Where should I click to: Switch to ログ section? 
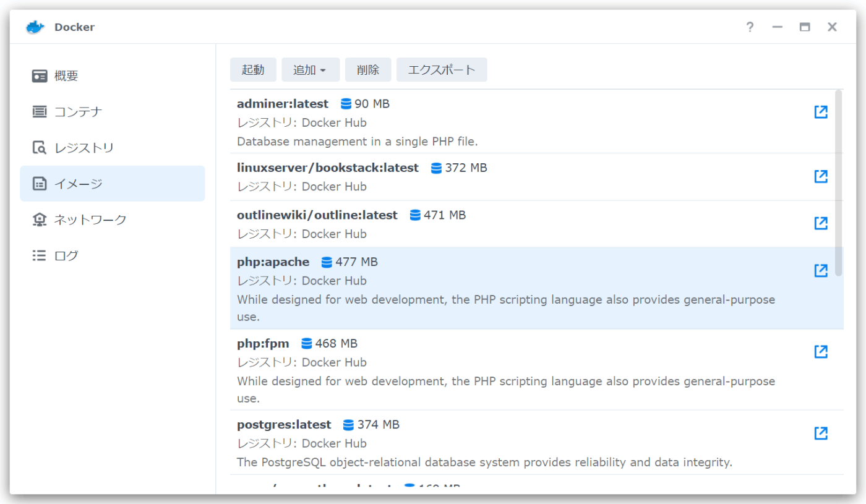click(113, 255)
